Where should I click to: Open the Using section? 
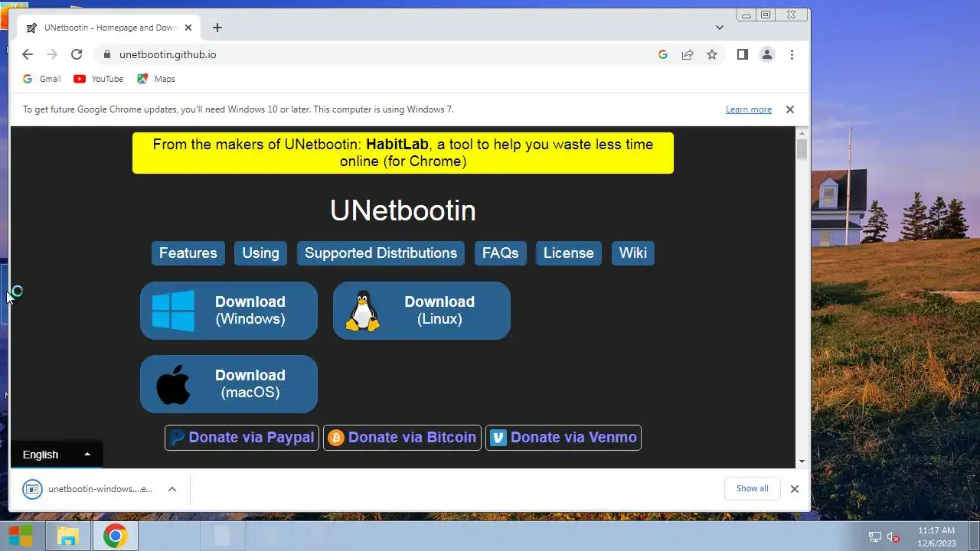(x=261, y=253)
